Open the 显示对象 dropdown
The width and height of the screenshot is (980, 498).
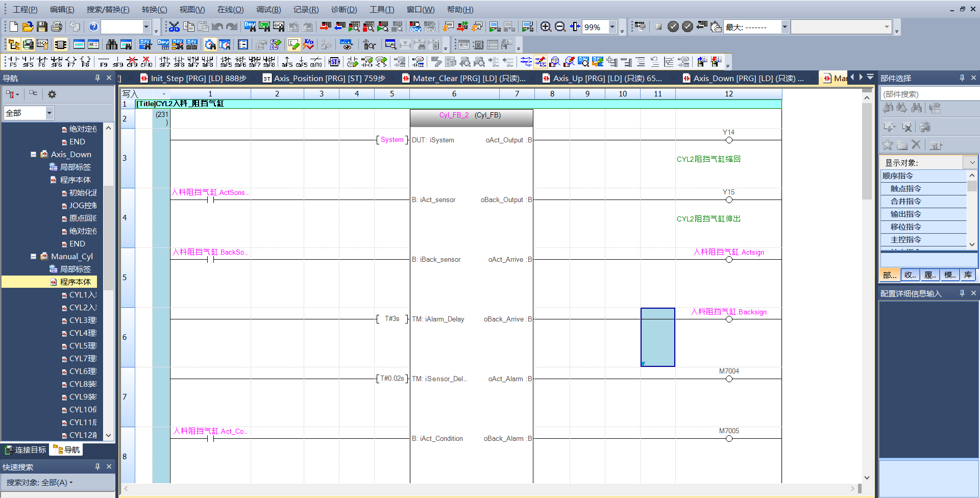pos(972,163)
